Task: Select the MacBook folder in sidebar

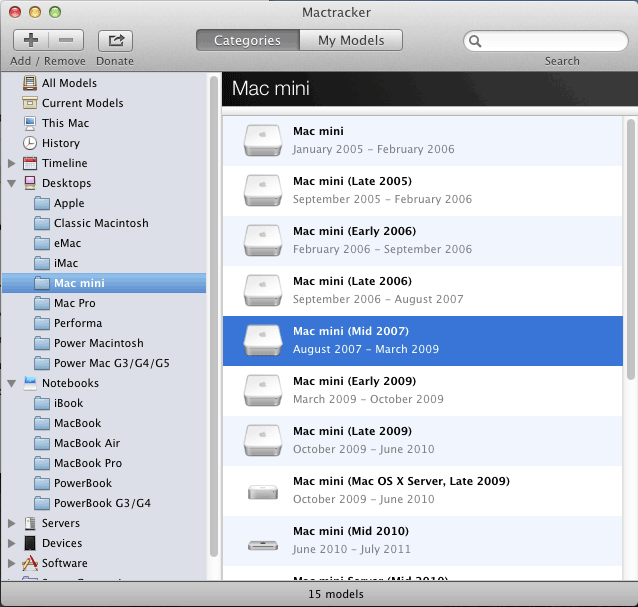Action: click(104, 423)
